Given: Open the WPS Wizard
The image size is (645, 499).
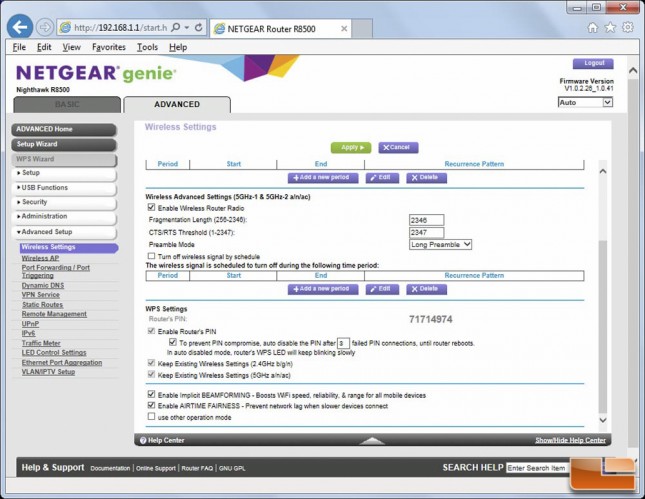Looking at the screenshot, I should click(64, 159).
